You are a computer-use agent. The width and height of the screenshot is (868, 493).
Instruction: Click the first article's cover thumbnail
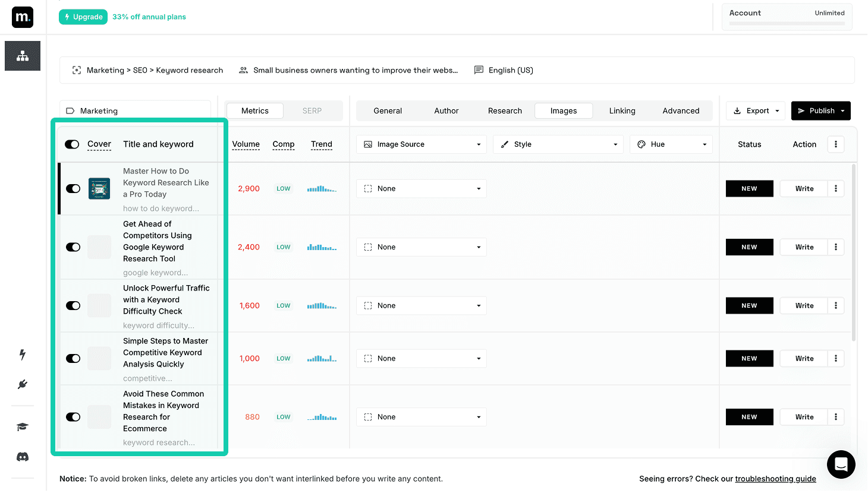coord(99,188)
